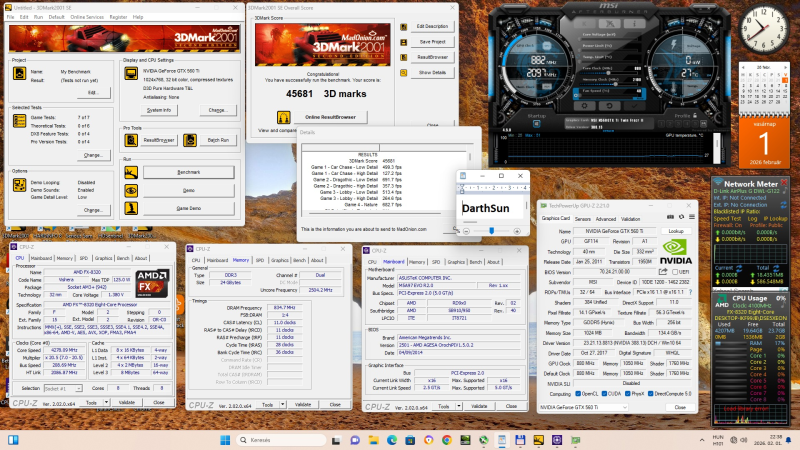Image resolution: width=800 pixels, height=450 pixels.
Task: Open the Online Services menu in 3DMark2001
Action: [89, 17]
